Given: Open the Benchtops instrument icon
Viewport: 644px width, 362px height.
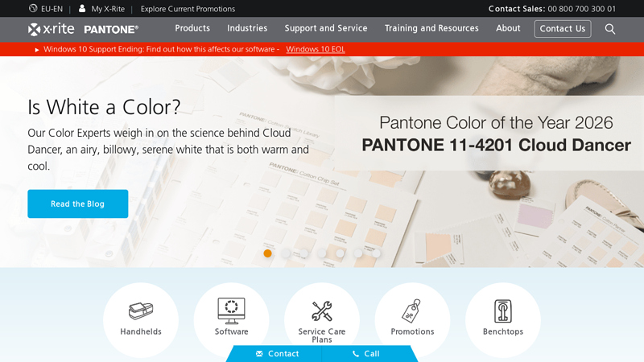Looking at the screenshot, I should pyautogui.click(x=503, y=311).
